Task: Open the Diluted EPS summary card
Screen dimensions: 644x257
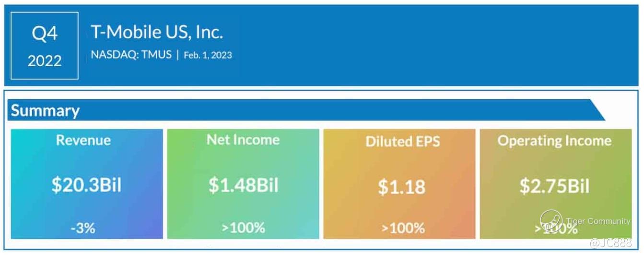Action: pyautogui.click(x=399, y=184)
